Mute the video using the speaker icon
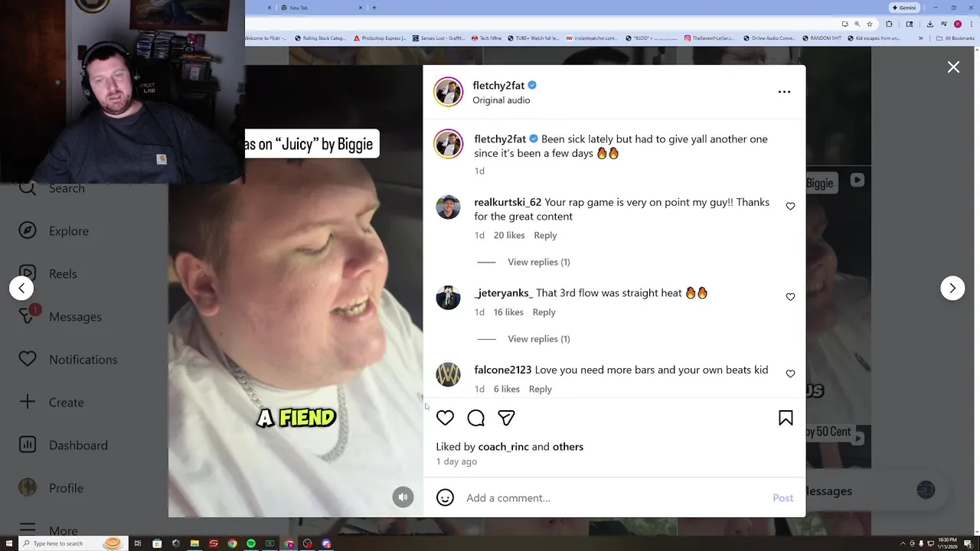Viewport: 980px width, 551px height. pyautogui.click(x=403, y=497)
